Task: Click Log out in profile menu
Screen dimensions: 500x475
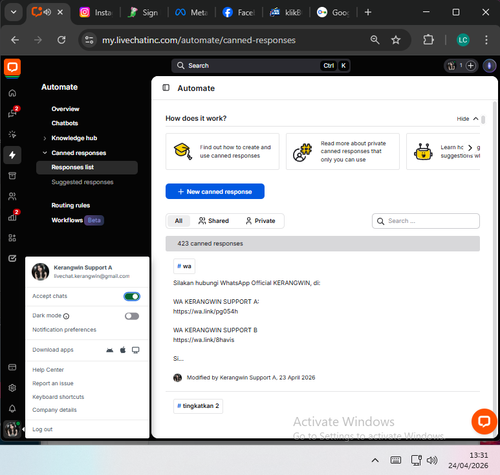Action: click(42, 429)
